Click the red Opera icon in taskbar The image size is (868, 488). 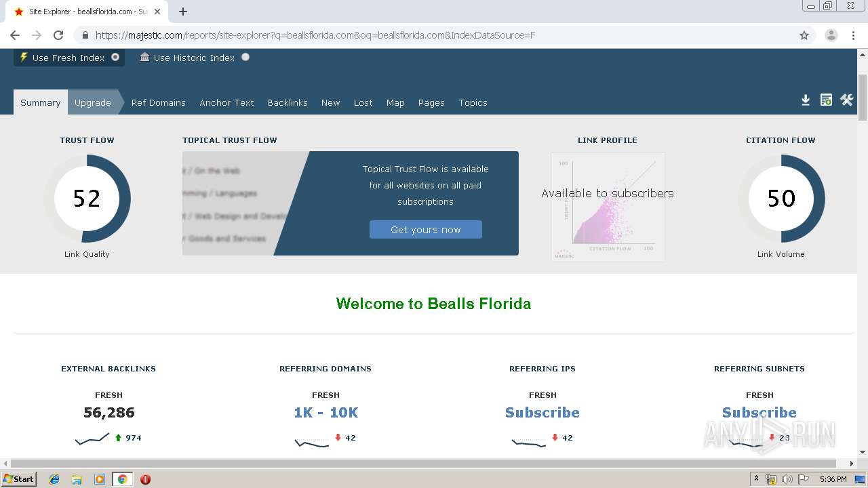tap(145, 479)
